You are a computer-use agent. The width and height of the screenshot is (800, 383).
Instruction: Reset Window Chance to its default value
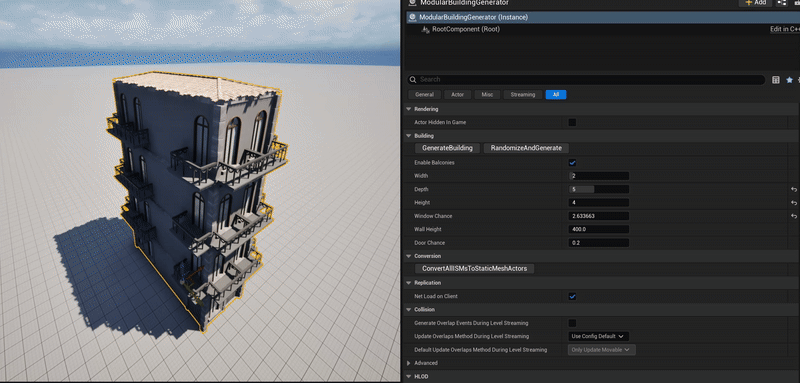tap(794, 216)
